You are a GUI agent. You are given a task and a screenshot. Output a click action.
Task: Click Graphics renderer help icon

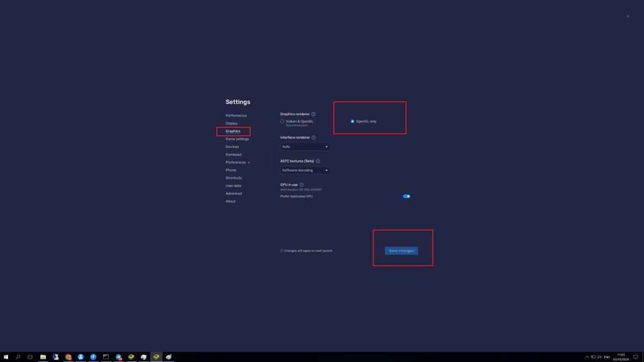tap(313, 114)
